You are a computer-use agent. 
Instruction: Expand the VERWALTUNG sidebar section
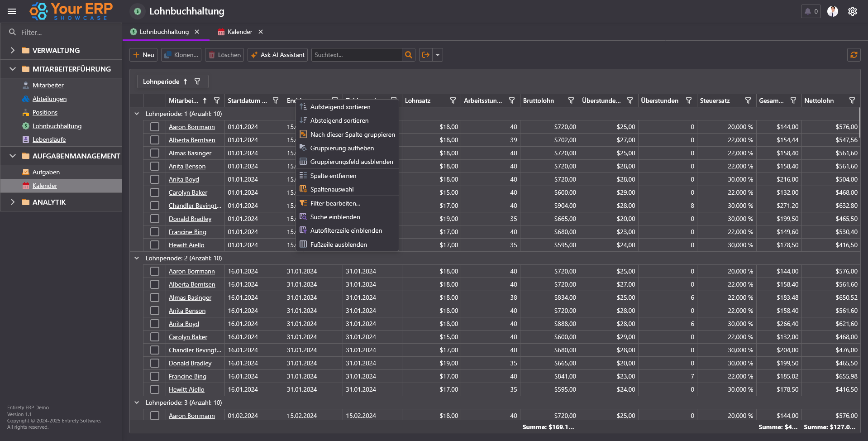pos(13,50)
